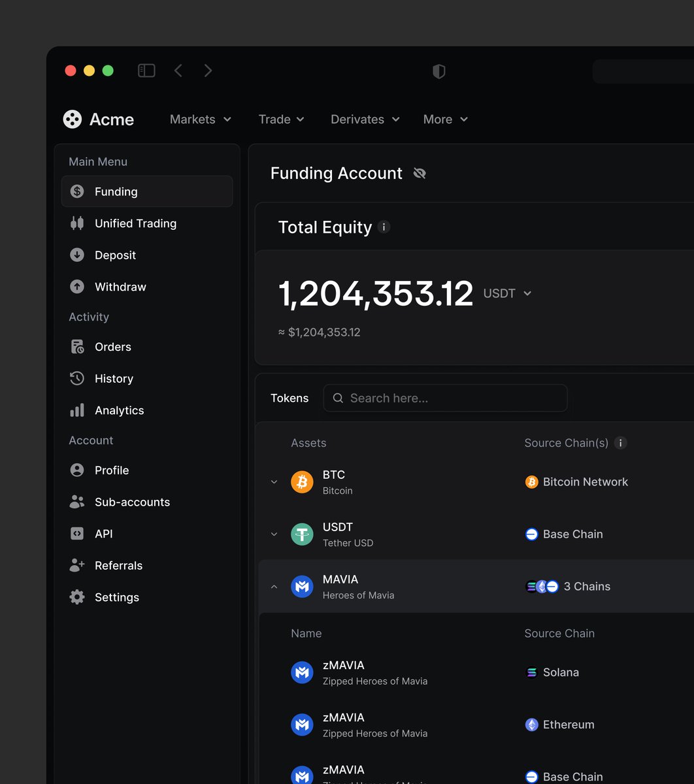694x784 pixels.
Task: Open the Settings gear item
Action: 116,597
